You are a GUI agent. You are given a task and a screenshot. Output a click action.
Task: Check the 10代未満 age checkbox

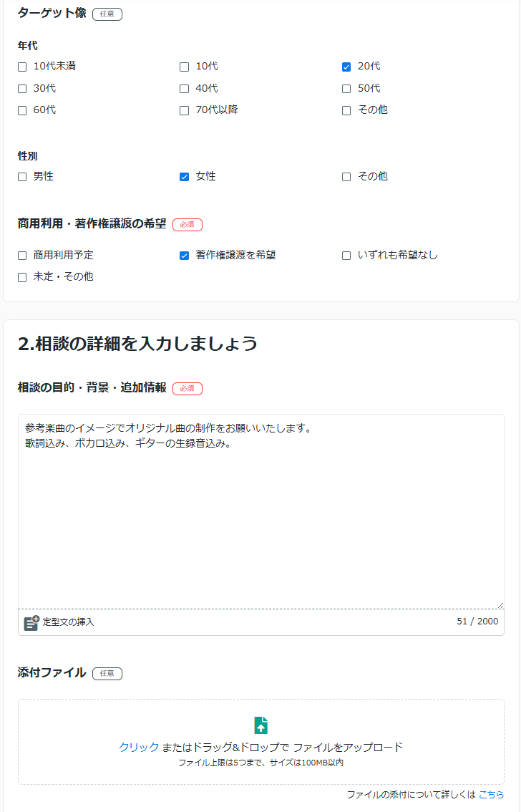coord(22,67)
